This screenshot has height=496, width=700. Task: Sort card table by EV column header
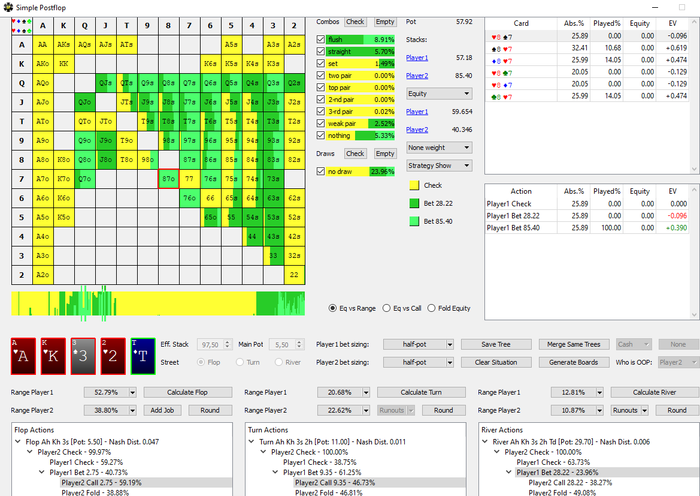(672, 23)
